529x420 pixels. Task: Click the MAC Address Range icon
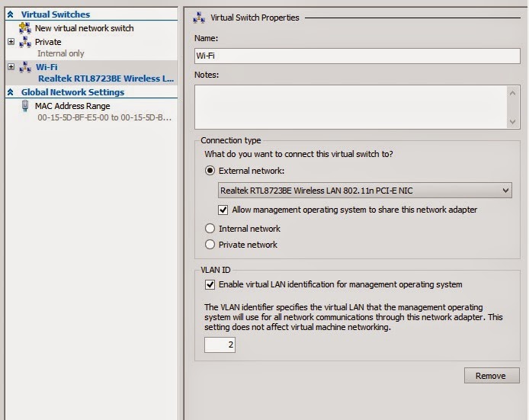coord(25,106)
